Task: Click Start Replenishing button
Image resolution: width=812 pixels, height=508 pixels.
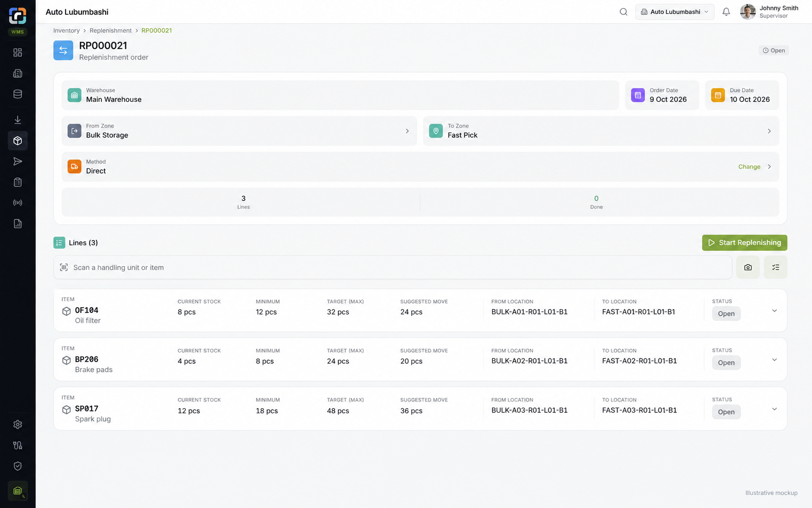Action: [x=744, y=243]
